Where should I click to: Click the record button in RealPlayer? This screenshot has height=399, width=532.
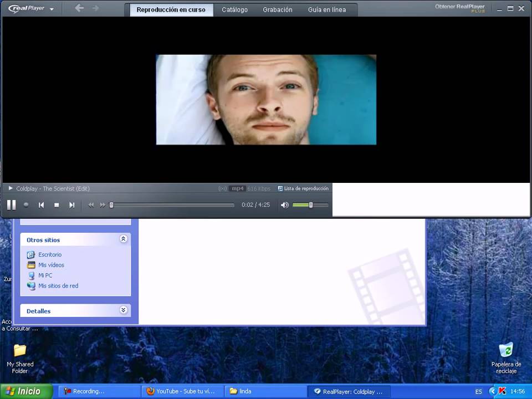pos(26,205)
